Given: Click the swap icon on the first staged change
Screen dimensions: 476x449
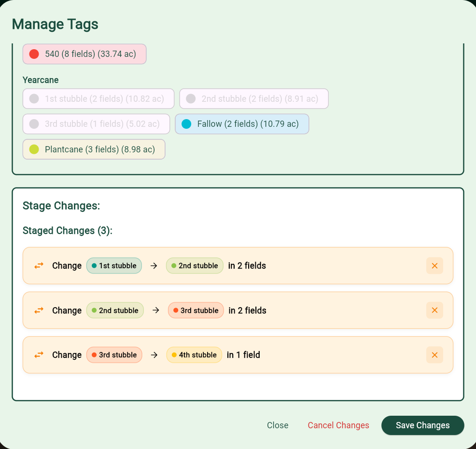Looking at the screenshot, I should (38, 265).
